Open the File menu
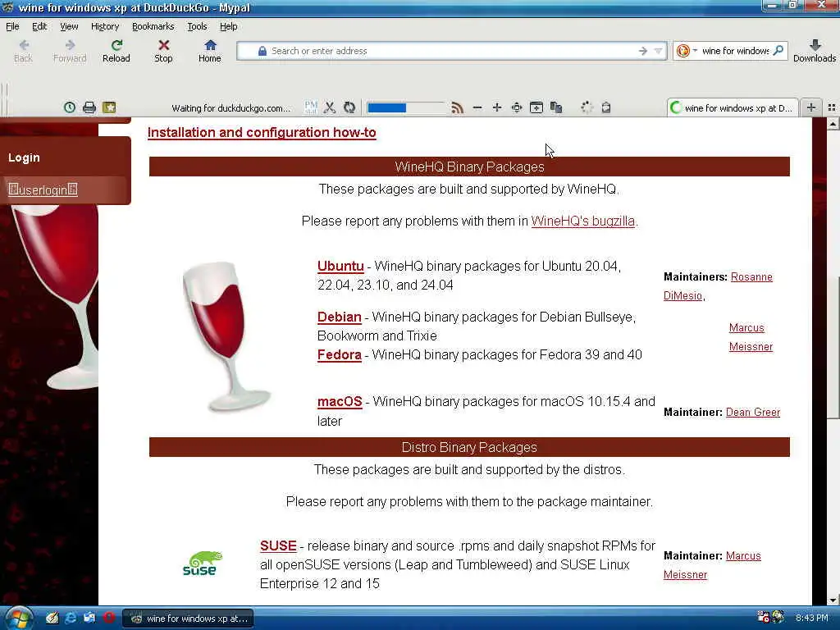The image size is (840, 630). 12,26
